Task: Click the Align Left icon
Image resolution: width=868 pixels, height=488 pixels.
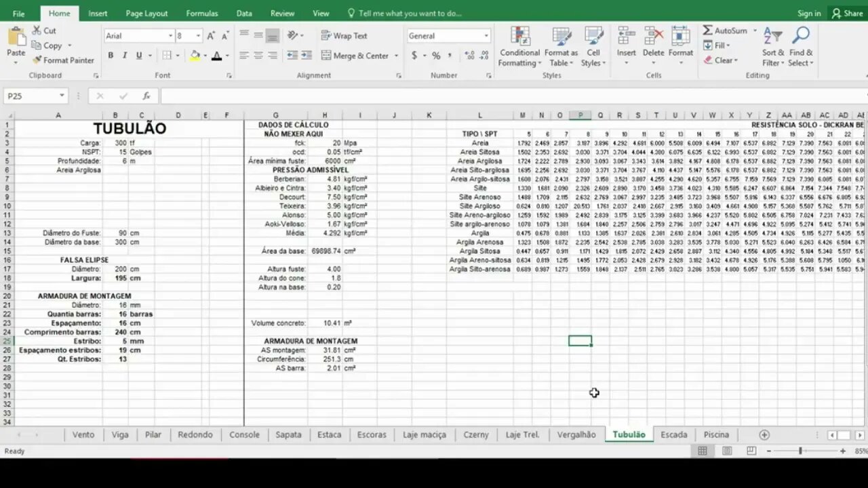Action: 244,56
